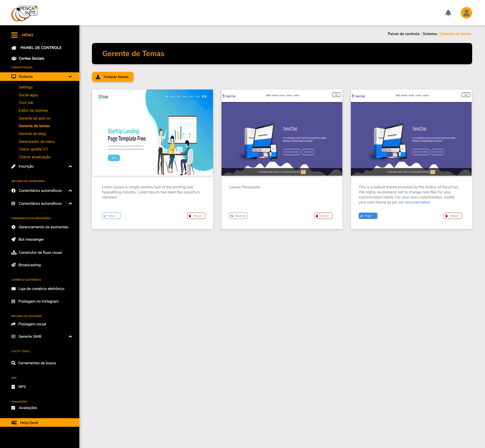Go to Gerente de add-on
This screenshot has height=448, width=485.
tap(35, 118)
